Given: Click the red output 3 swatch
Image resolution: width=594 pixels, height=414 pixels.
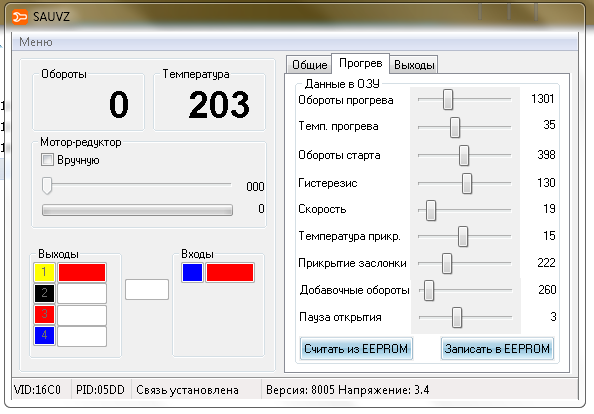Looking at the screenshot, I should pos(44,314).
